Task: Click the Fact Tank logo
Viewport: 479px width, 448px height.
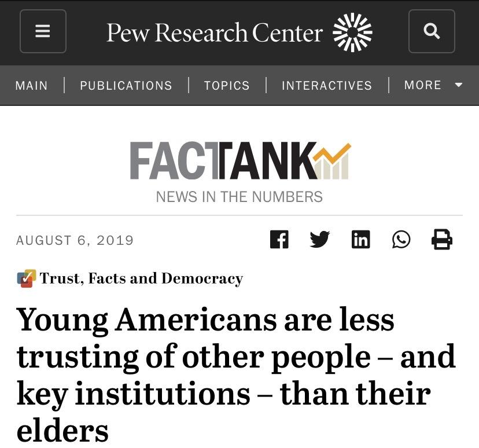Action: pyautogui.click(x=239, y=161)
